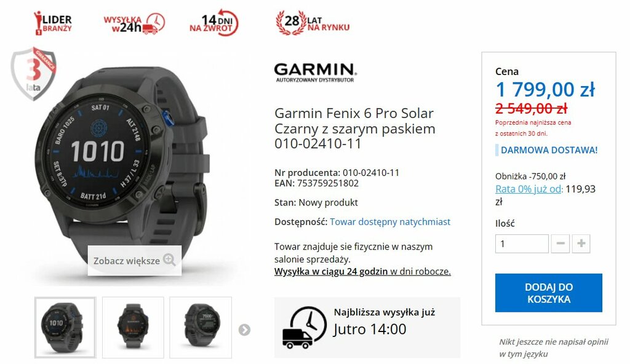Click the Garmin authorized distributor logo
Image resolution: width=630 pixels, height=364 pixels.
315,73
